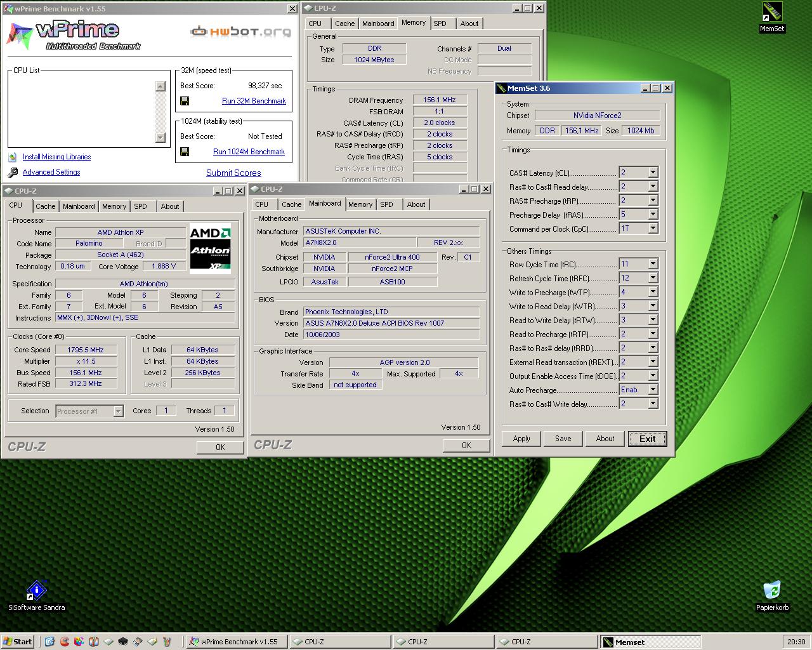Select About tab in CPU-Z Mainboard window
The height and width of the screenshot is (650, 812).
416,204
